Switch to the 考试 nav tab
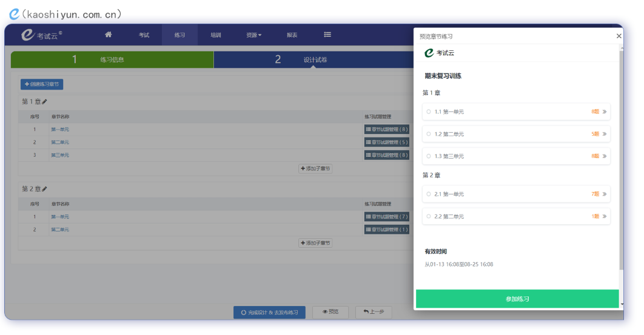644x335 pixels. [144, 35]
